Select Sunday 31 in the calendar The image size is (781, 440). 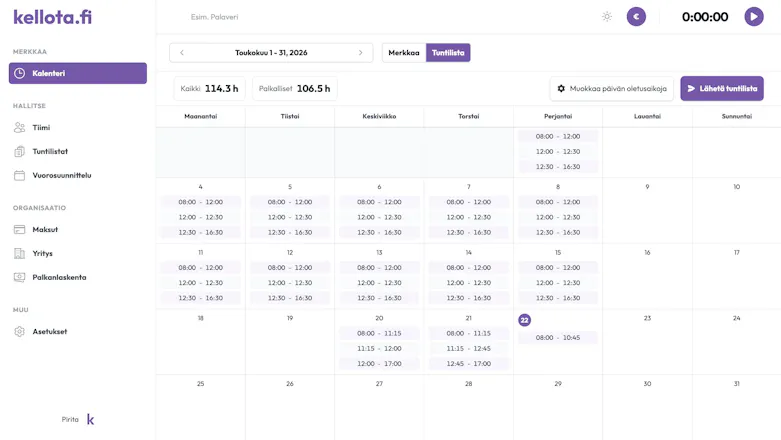click(x=737, y=407)
